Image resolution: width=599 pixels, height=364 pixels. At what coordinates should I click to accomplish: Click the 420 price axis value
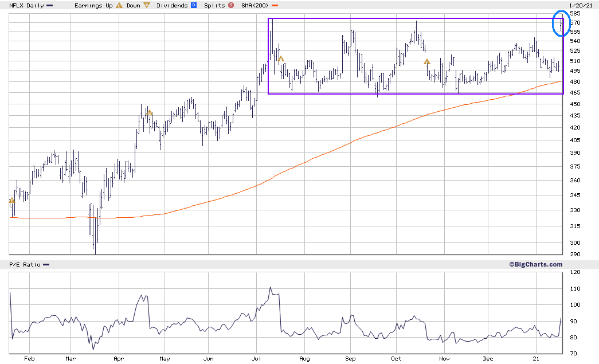[x=575, y=128]
